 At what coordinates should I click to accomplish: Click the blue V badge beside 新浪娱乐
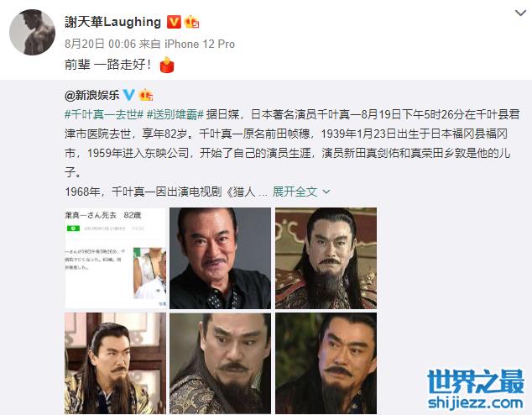pyautogui.click(x=129, y=95)
